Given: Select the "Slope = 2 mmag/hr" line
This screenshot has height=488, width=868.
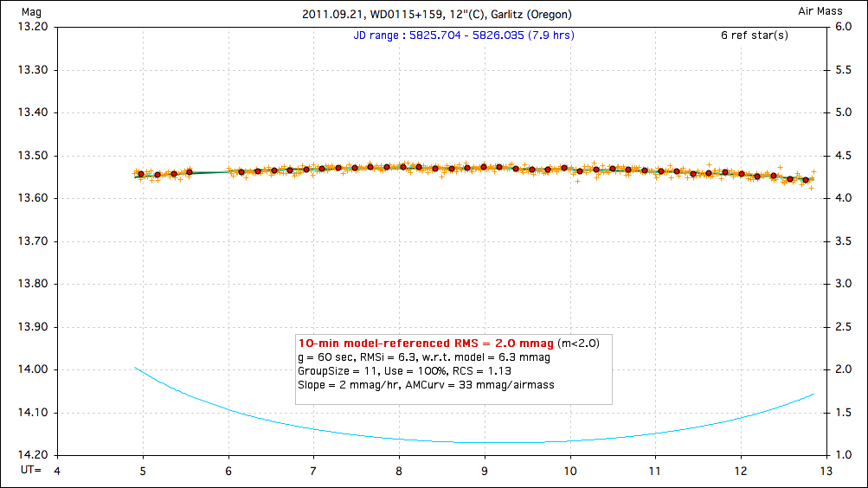Looking at the screenshot, I should [428, 384].
